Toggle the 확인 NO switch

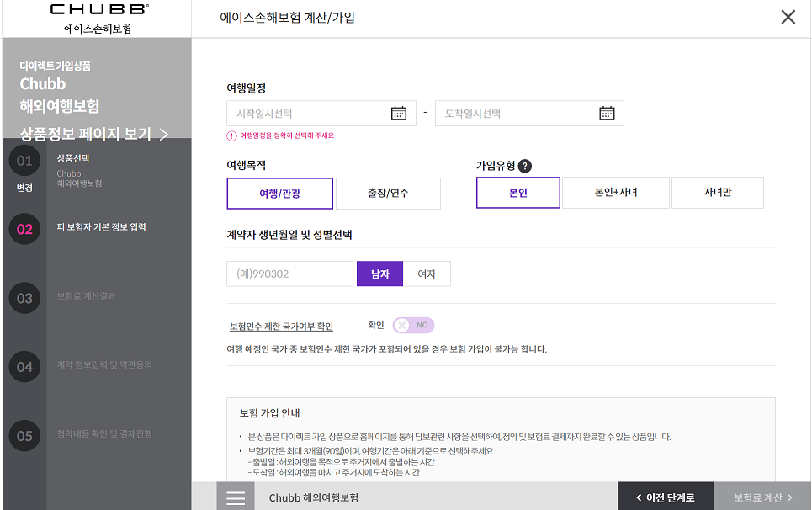pos(413,325)
